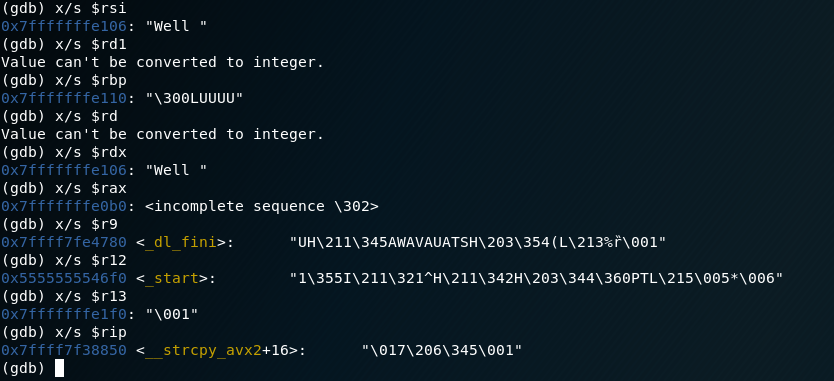
Task: Click the first "Value can't be converted" error
Action: click(x=162, y=62)
